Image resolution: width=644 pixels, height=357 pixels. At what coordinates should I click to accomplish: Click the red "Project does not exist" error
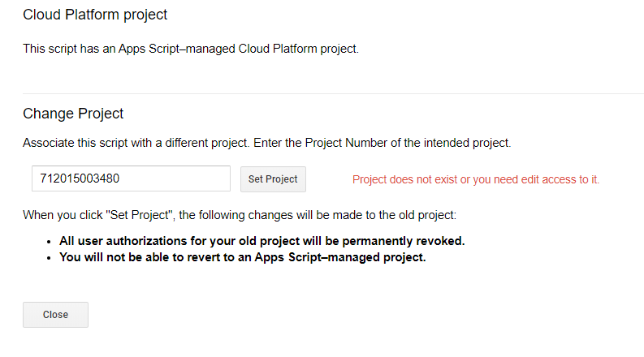[x=475, y=179]
